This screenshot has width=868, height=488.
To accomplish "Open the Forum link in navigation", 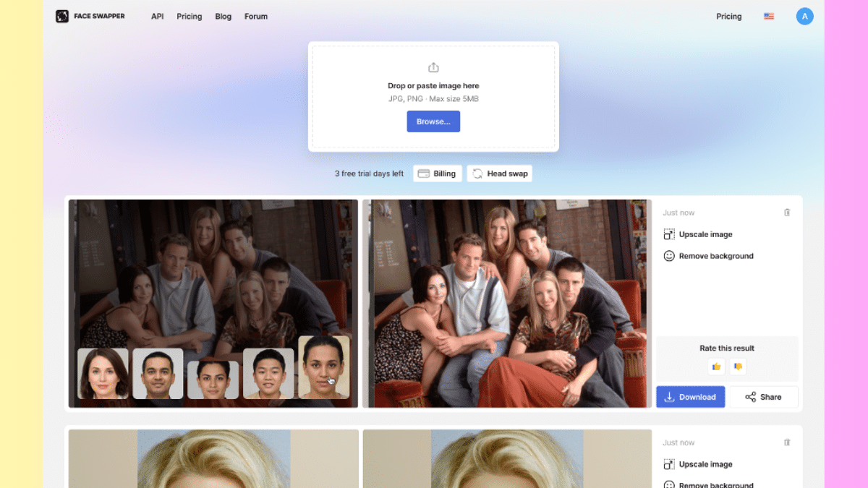I will tap(256, 16).
